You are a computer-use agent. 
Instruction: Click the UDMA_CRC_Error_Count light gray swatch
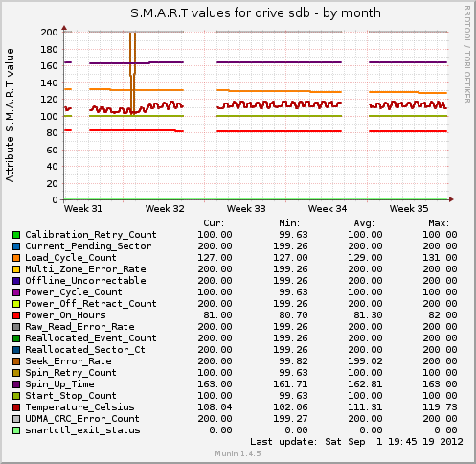(x=16, y=419)
